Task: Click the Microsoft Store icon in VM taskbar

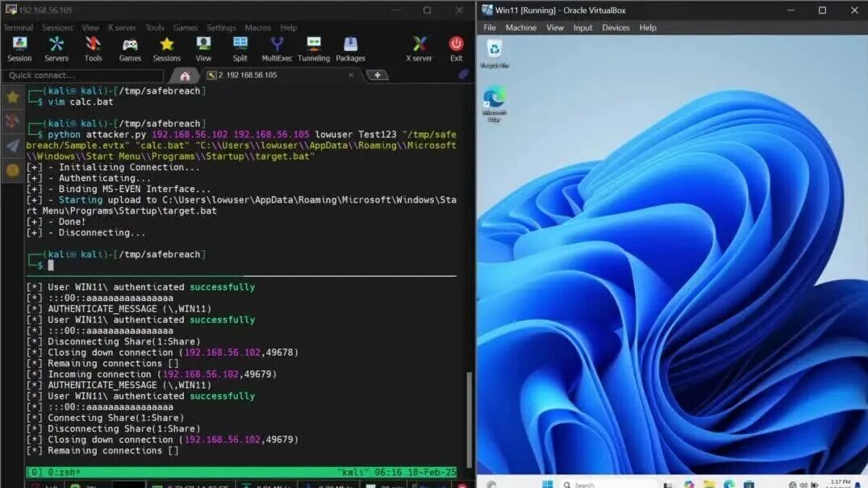Action: (749, 484)
